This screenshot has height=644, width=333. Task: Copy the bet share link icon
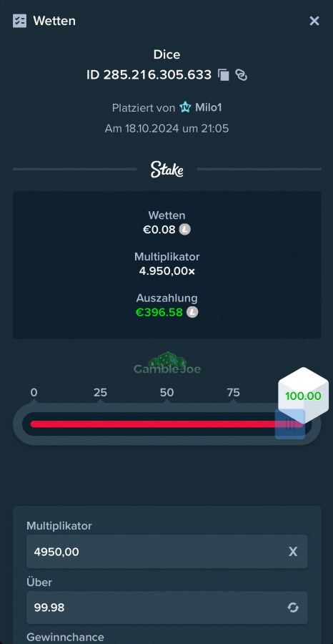pyautogui.click(x=241, y=74)
